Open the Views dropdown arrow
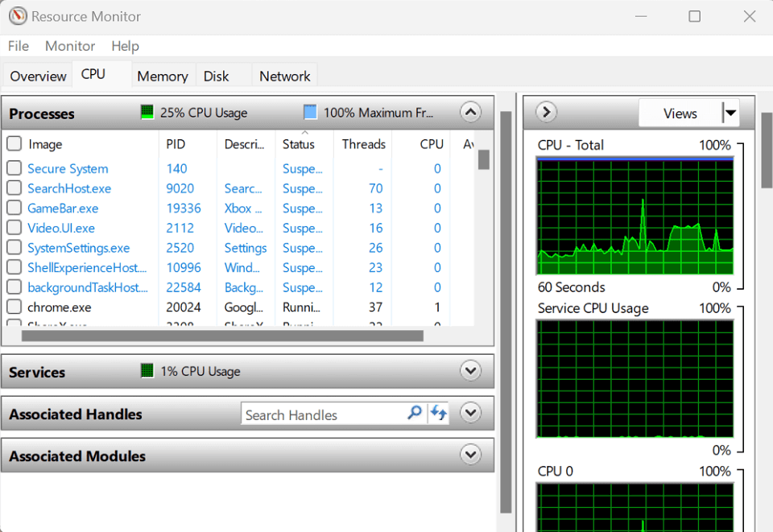The image size is (773, 532). [730, 113]
